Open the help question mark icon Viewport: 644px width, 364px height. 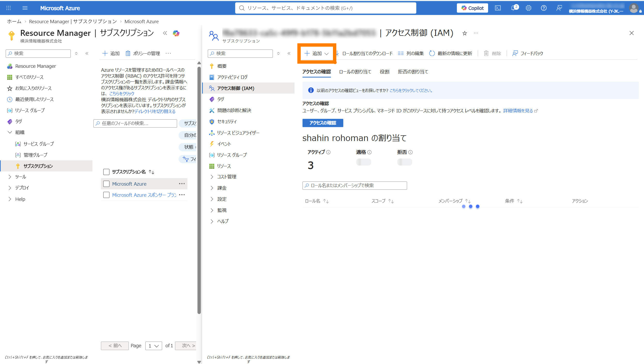click(544, 8)
